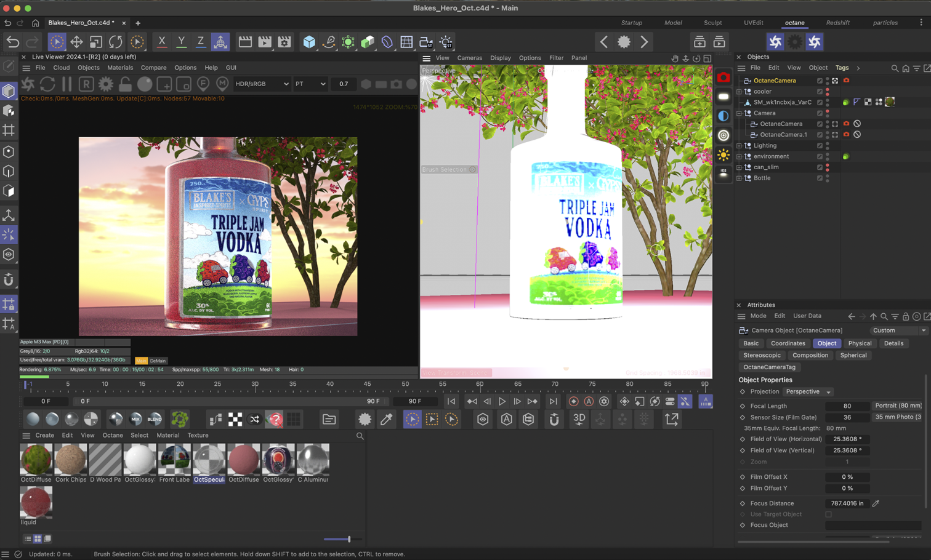Click Play forwards in the timeline
Viewport: 931px width, 560px height.
[x=502, y=401]
